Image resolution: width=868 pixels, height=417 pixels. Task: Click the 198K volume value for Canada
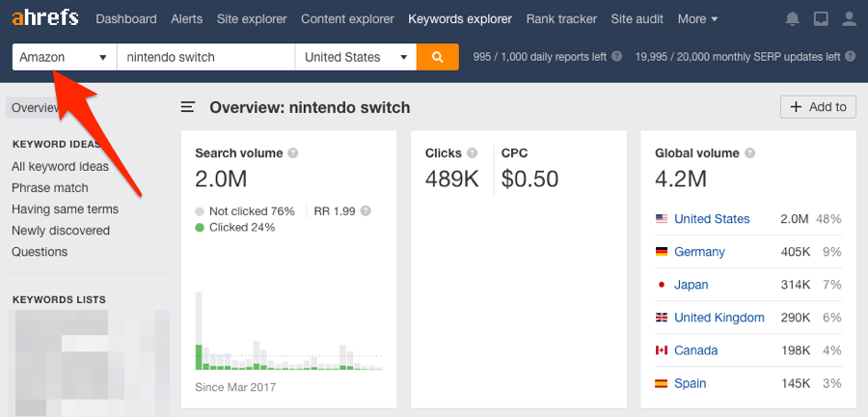pos(796,350)
